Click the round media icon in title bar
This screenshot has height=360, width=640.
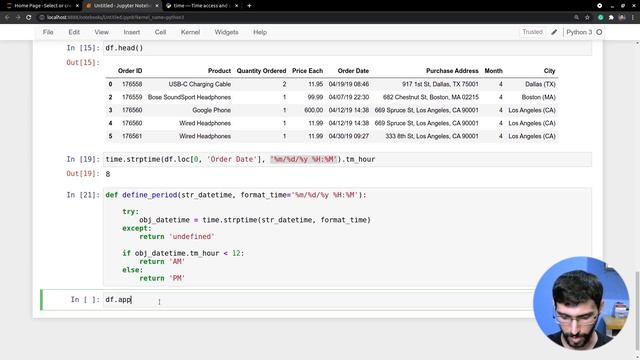coord(600,6)
